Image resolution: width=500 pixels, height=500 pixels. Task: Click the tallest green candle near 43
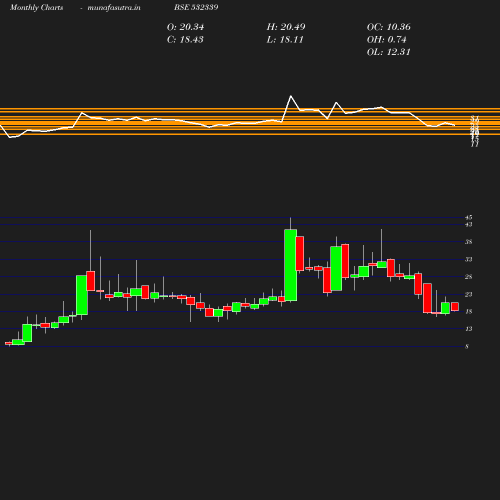click(291, 265)
